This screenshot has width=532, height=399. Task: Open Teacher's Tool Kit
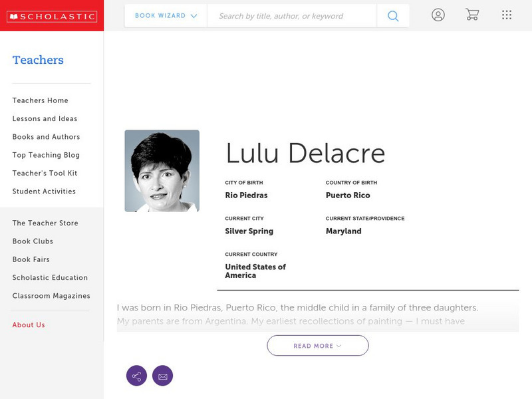tap(45, 174)
